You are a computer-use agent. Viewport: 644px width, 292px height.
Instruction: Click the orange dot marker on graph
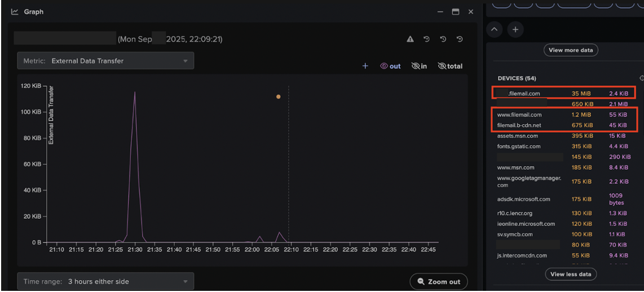click(279, 97)
